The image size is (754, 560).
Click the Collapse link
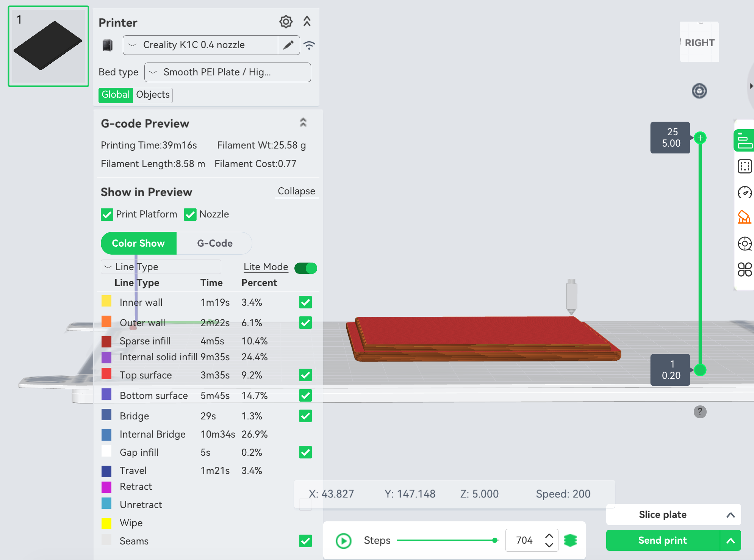(296, 191)
